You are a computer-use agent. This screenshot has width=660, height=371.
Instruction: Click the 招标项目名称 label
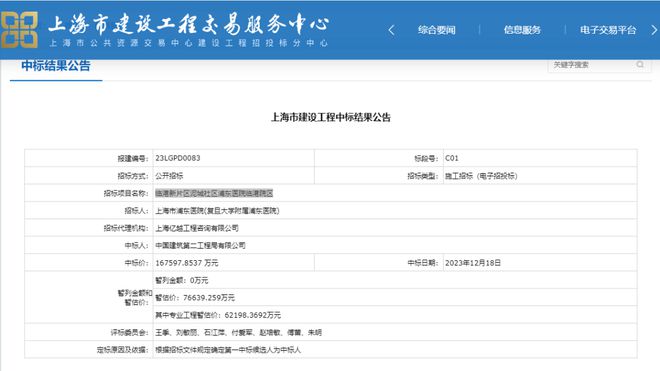coord(126,193)
